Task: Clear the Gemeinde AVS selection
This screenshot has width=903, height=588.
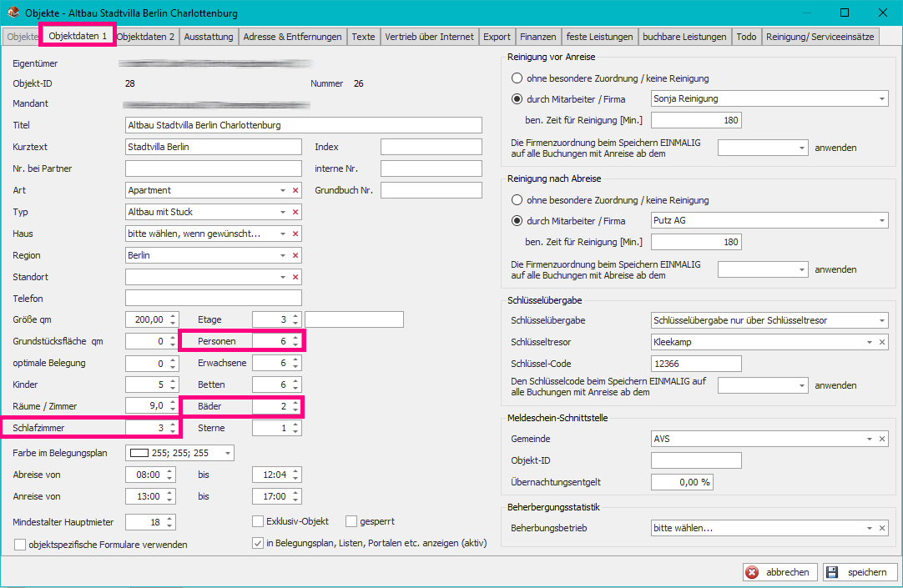Action: (x=882, y=439)
